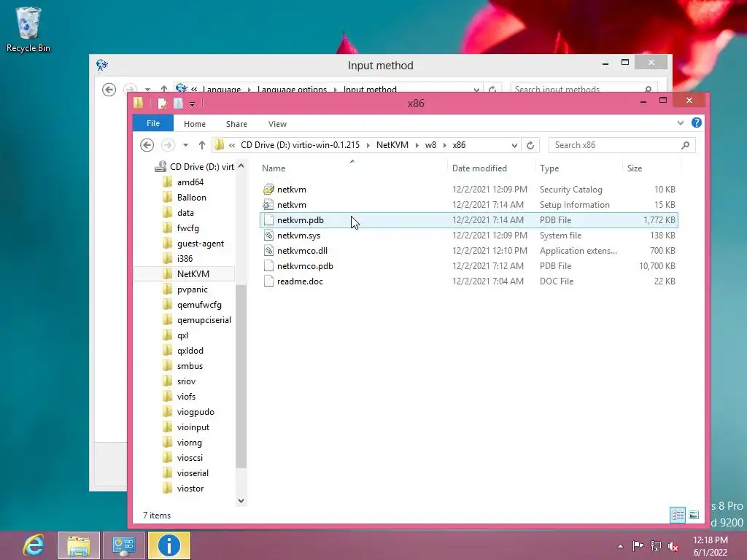The image size is (747, 560).
Task: Open address bar history dropdown in x86 window
Action: [x=514, y=145]
